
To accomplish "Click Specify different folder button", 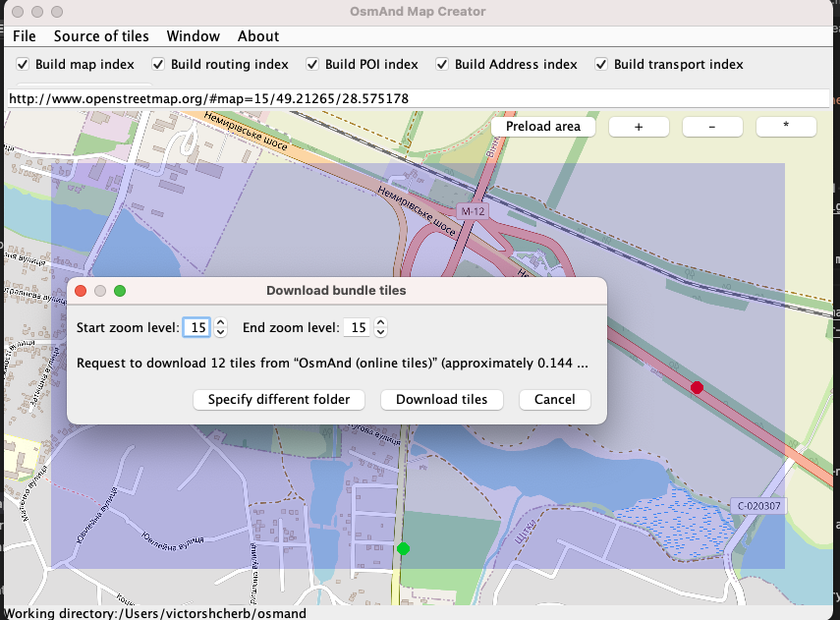I will point(286,400).
